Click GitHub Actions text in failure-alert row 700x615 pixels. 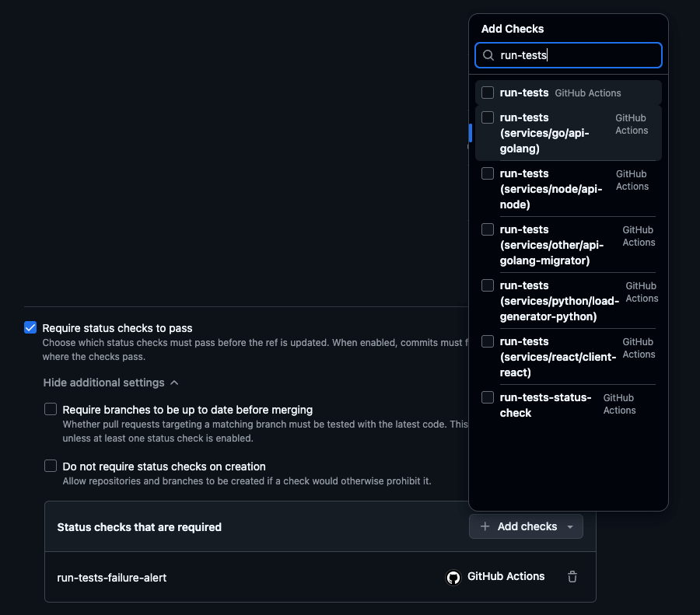click(506, 577)
